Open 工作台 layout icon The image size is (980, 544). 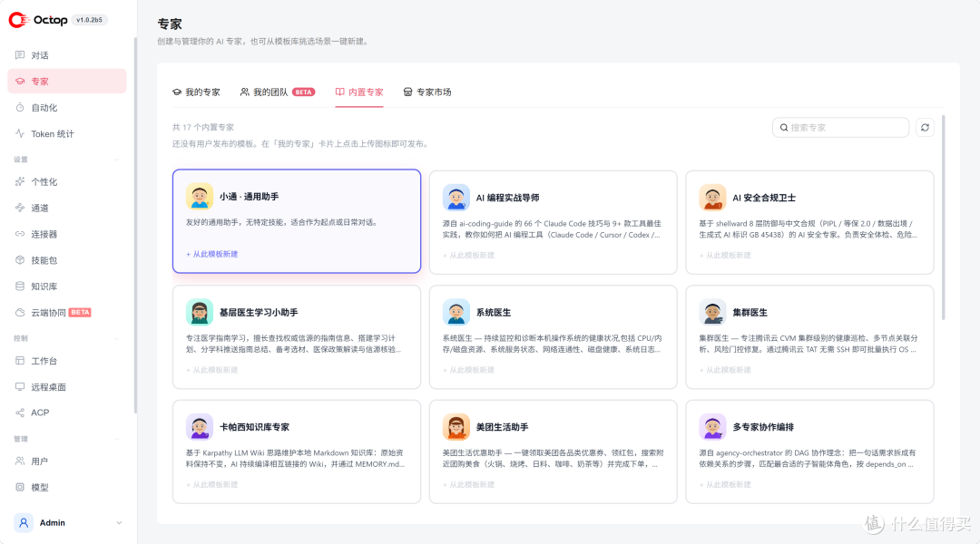[x=20, y=360]
